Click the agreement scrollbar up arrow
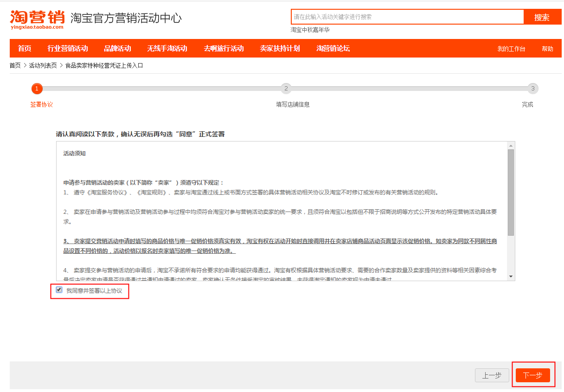 tap(511, 145)
